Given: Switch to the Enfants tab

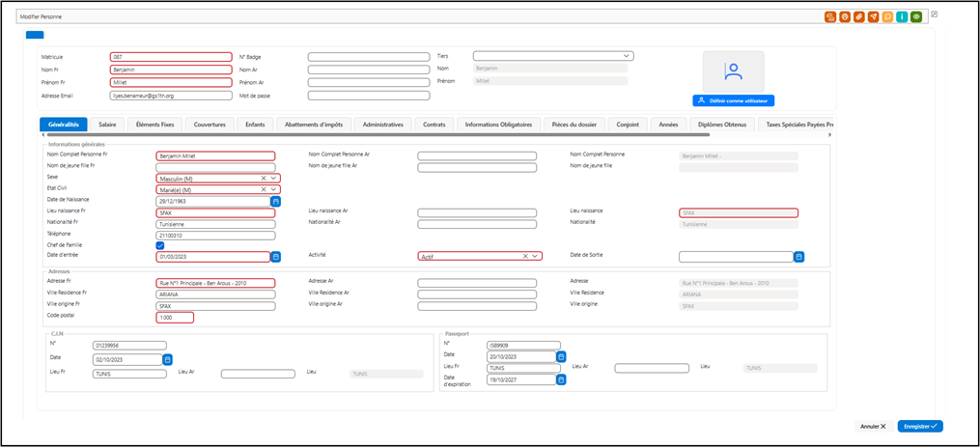Looking at the screenshot, I should coord(256,125).
